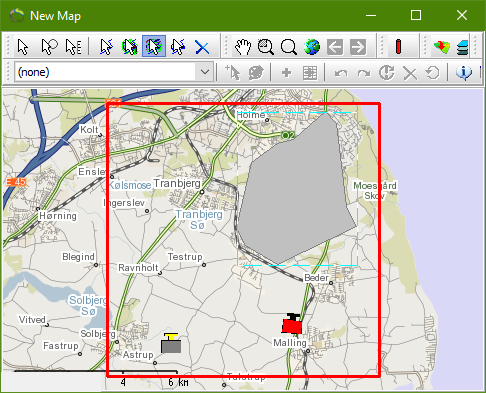Choose the lasso-style select pointer tool
Screen dimensions: 486x393
coord(49,47)
